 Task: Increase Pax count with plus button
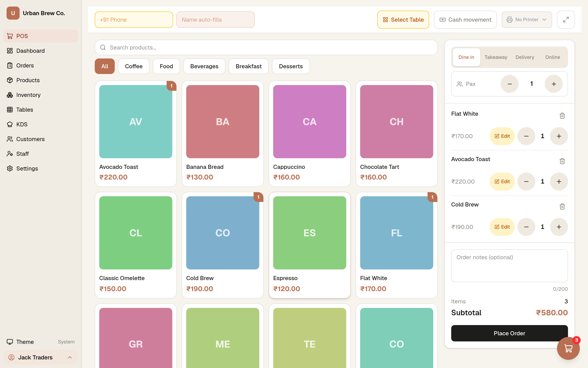coord(554,84)
